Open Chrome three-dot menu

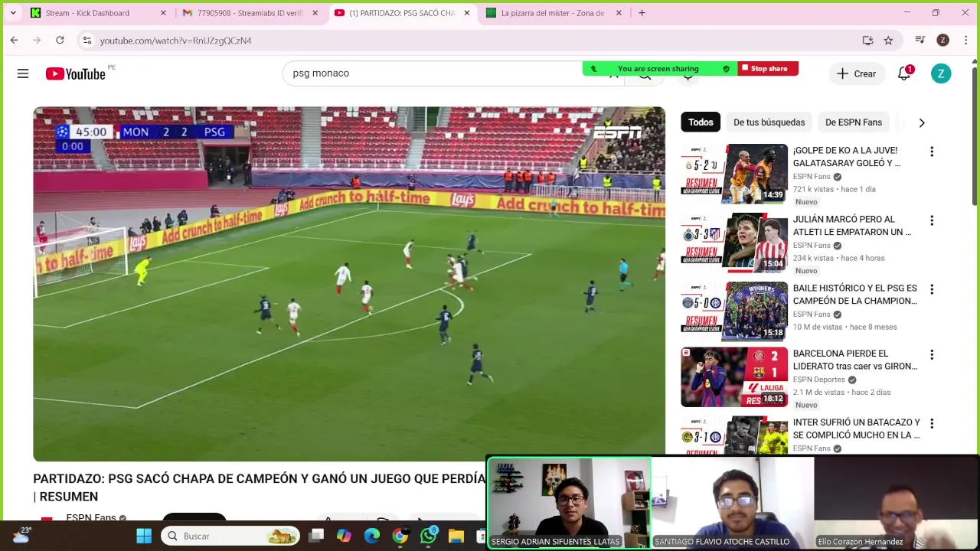coord(965,40)
